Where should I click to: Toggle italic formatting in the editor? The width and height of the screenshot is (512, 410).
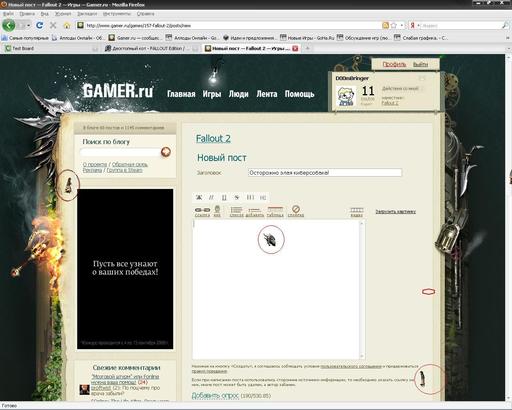pyautogui.click(x=211, y=197)
